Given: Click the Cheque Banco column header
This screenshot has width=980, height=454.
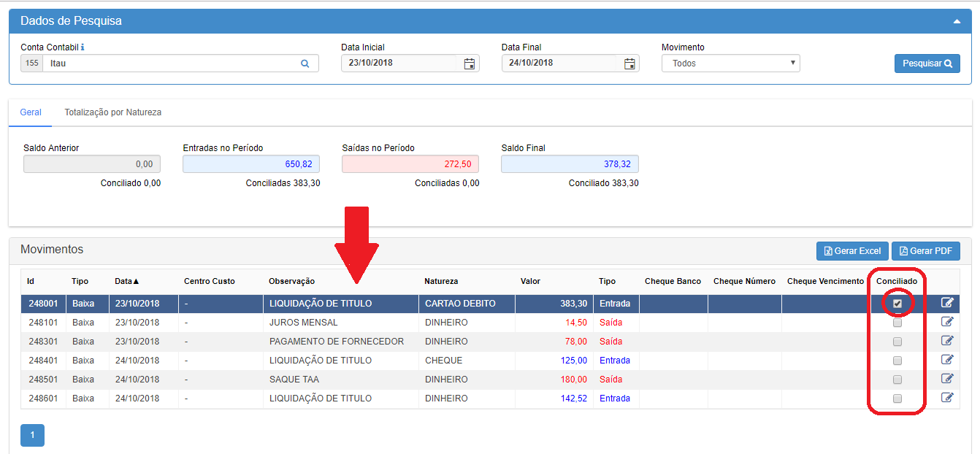Looking at the screenshot, I should [x=673, y=281].
